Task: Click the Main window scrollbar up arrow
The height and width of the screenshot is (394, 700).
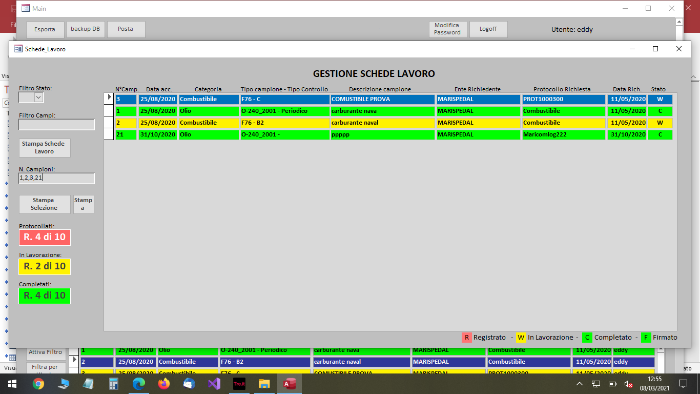Action: (679, 22)
